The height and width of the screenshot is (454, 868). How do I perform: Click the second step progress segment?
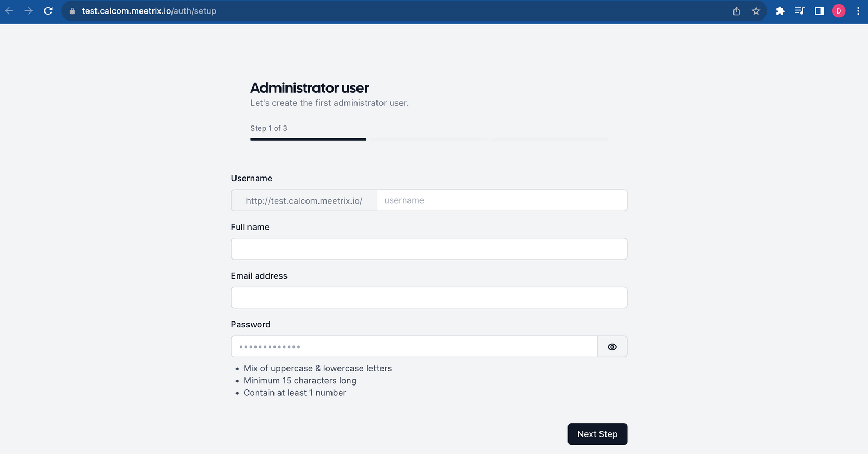point(429,139)
